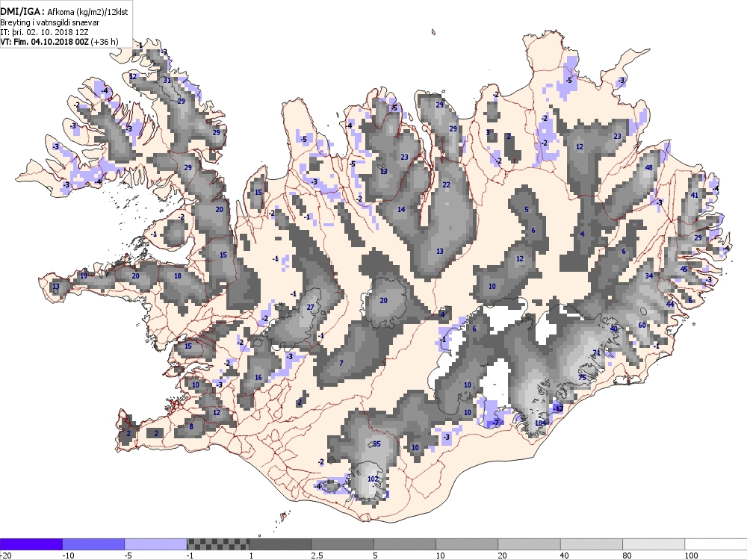Select the '75' map value
Viewport: 747px width, 560px height.
(x=582, y=377)
